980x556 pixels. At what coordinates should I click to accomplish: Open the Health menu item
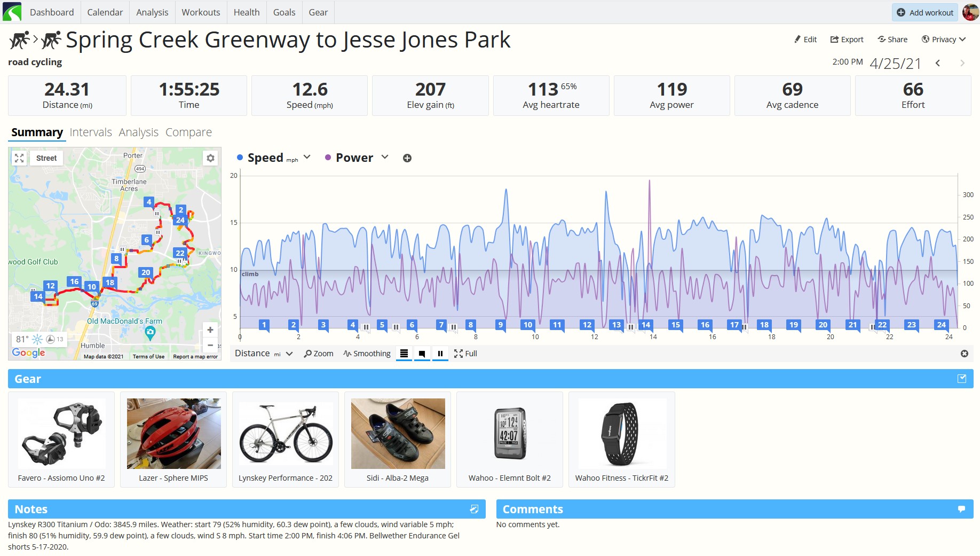[247, 12]
